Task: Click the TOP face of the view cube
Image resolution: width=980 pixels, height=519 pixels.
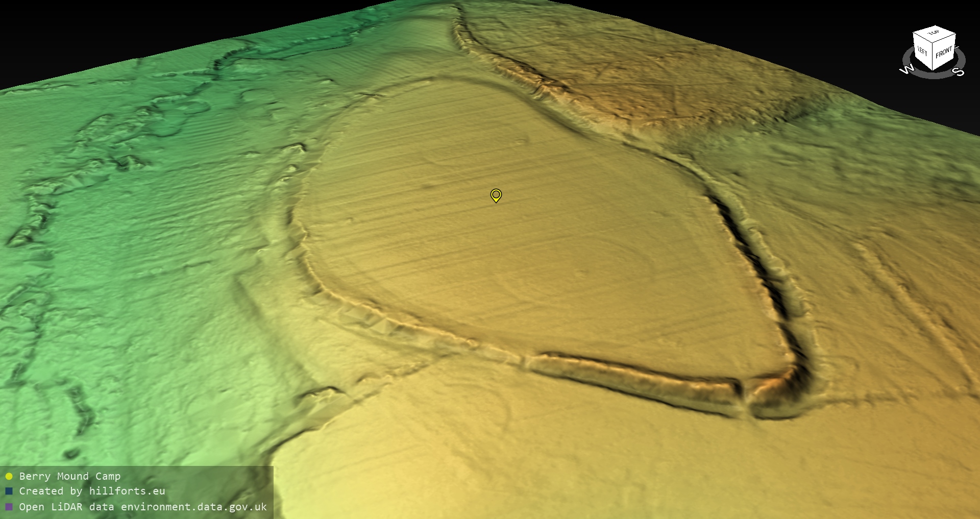Action: click(x=934, y=33)
